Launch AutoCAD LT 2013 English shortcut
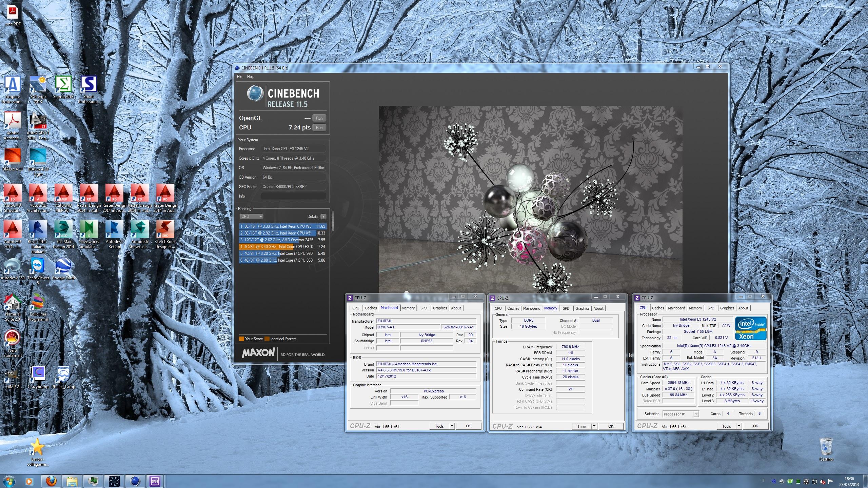868x488 pixels. pyautogui.click(x=38, y=126)
